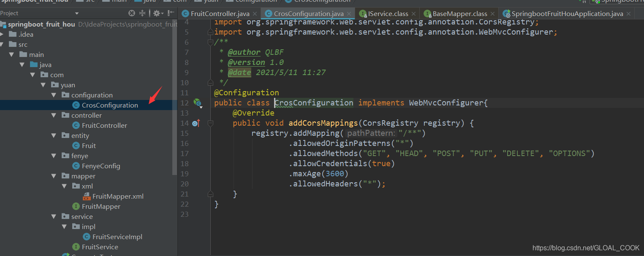Select the Fruit entity class
The image size is (644, 256).
[x=89, y=146]
